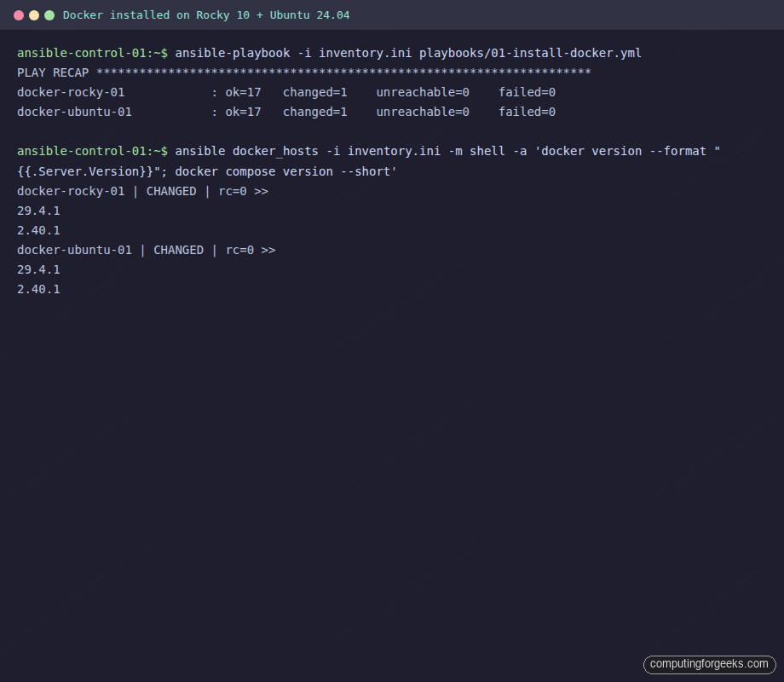Click the 'ansible-playbook' command text
This screenshot has width=784, height=682.
tap(233, 53)
